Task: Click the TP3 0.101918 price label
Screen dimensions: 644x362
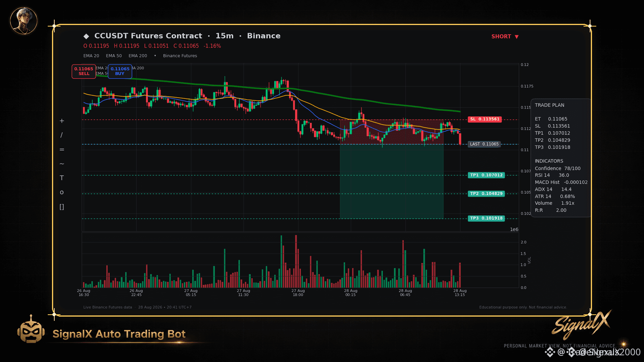Action: [x=486, y=218]
